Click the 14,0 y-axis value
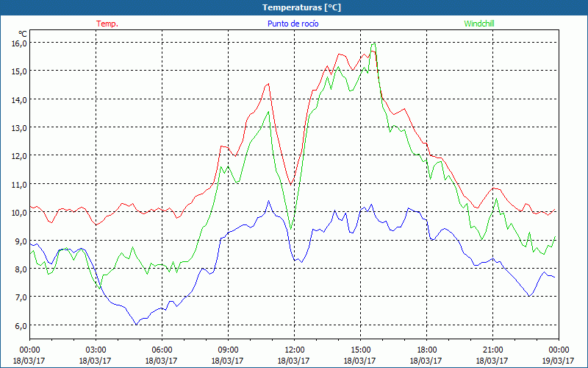The width and height of the screenshot is (588, 368). (x=20, y=99)
